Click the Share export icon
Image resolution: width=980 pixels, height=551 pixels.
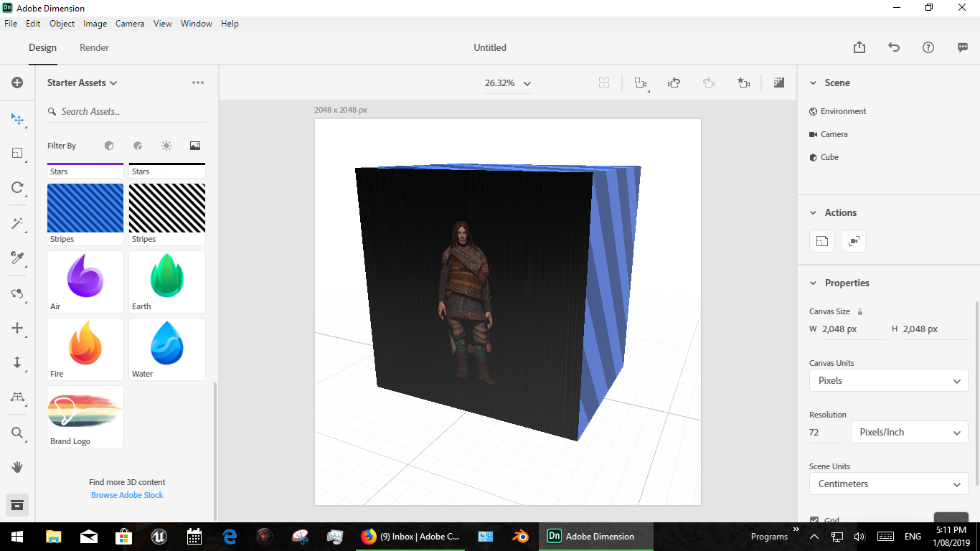pyautogui.click(x=859, y=47)
